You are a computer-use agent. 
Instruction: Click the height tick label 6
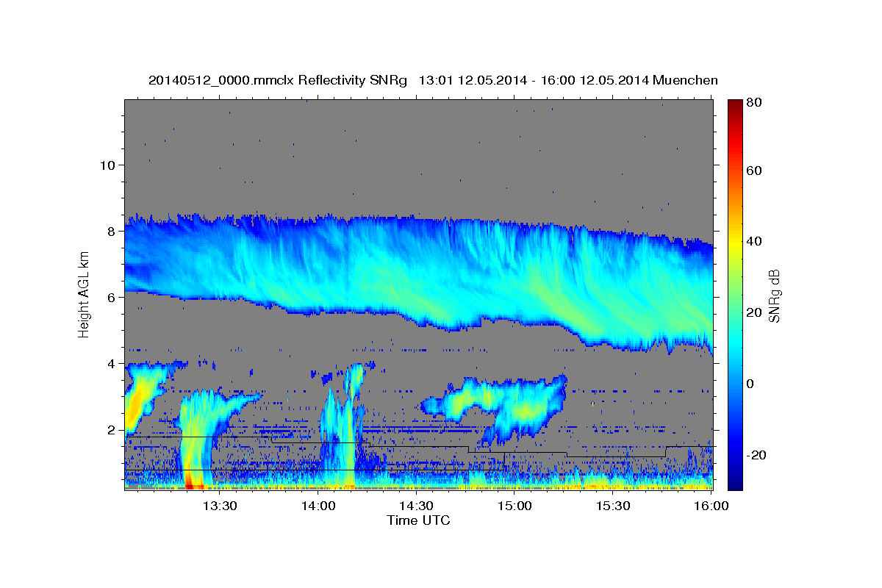[x=112, y=298]
